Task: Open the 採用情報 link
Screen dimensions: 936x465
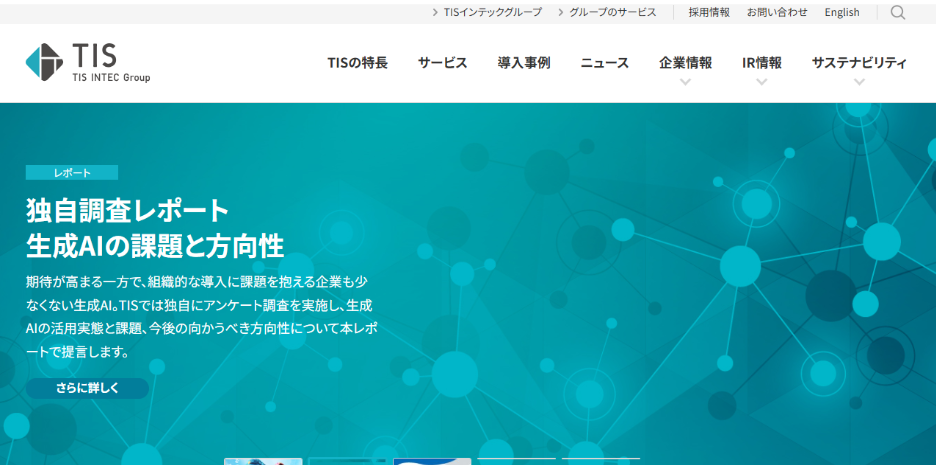Action: pos(709,12)
